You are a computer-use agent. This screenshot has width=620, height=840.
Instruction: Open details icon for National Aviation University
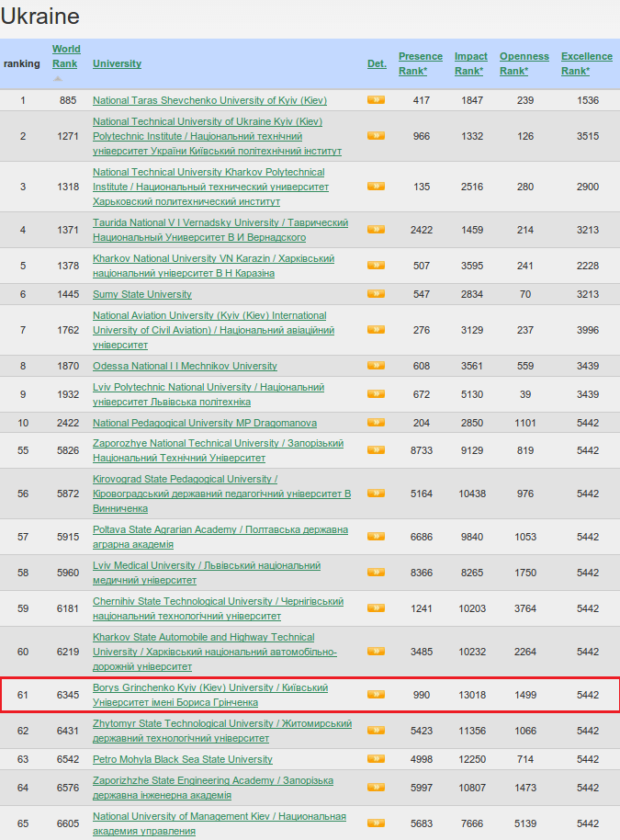(x=376, y=329)
